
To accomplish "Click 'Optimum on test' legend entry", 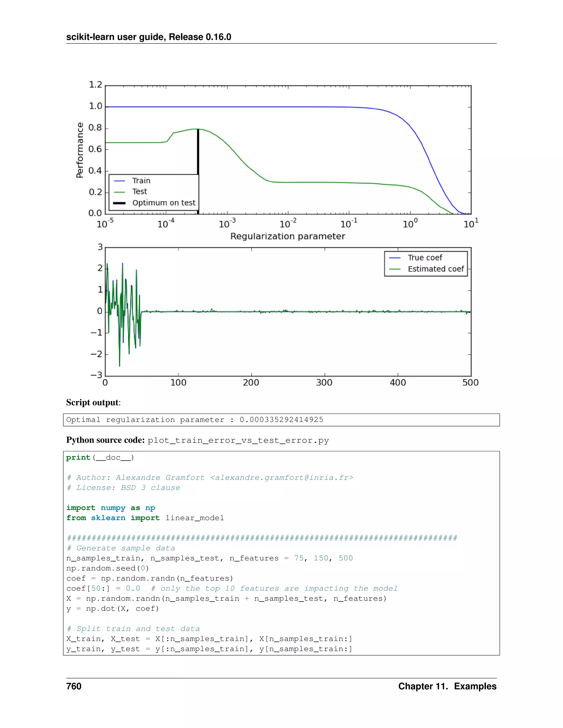I will [x=154, y=203].
